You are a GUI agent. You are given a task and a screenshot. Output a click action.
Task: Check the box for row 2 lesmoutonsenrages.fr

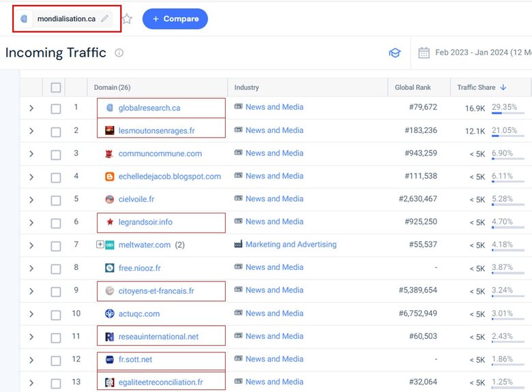tap(56, 132)
